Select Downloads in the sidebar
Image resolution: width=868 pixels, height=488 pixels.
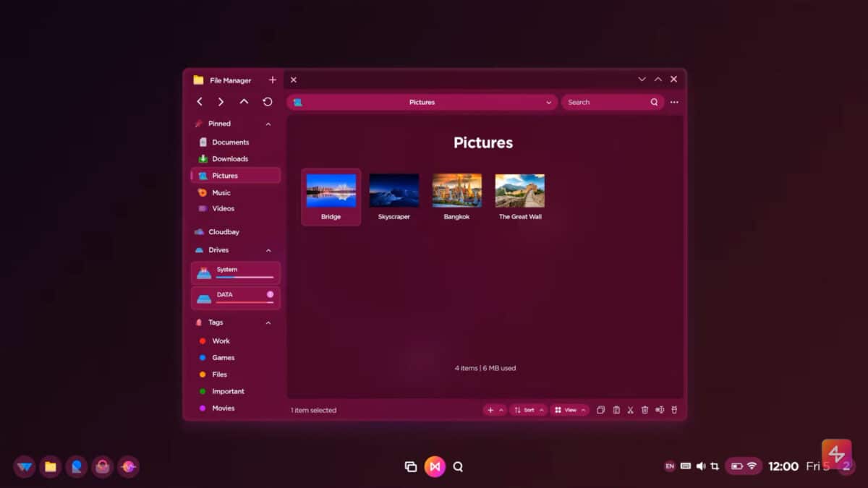229,158
